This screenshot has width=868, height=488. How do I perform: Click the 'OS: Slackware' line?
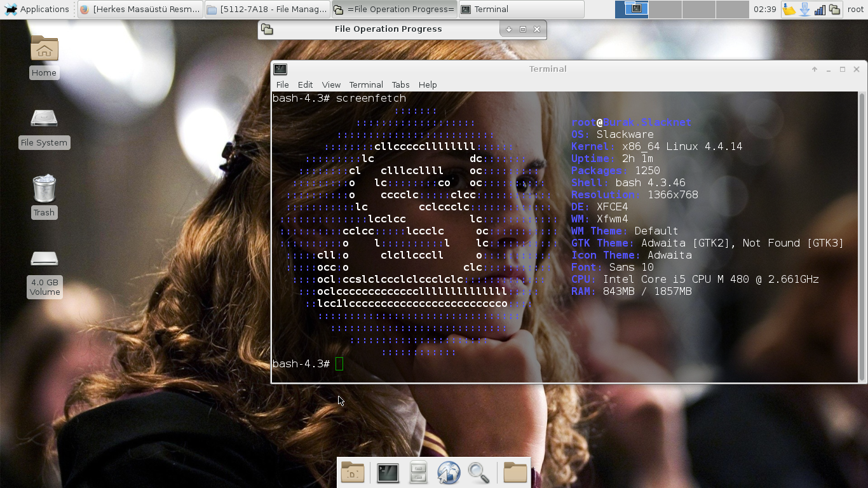tap(613, 134)
